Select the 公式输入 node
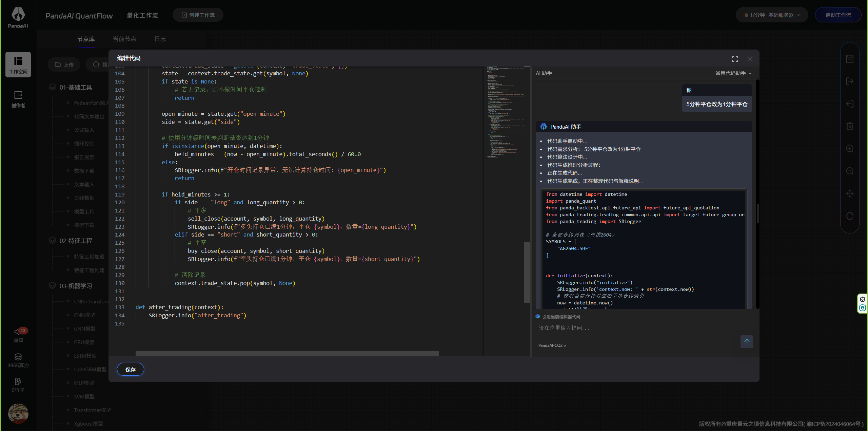 click(84, 130)
